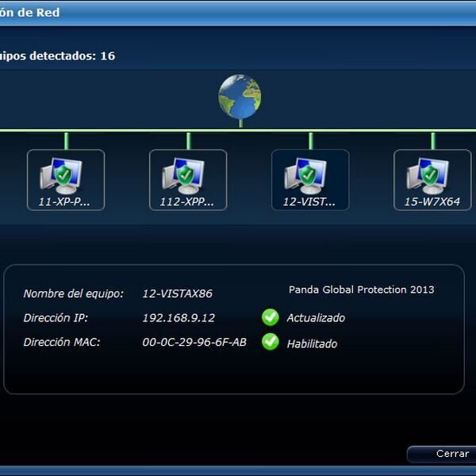
Task: Click the globe Internet icon
Action: click(x=240, y=97)
